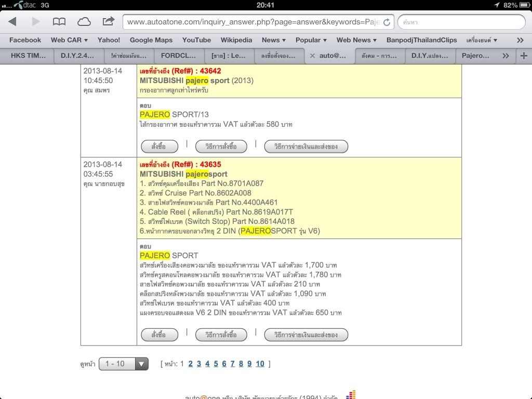The image size is (532, 399).
Task: Open the bookmarks book icon
Action: 59,22
